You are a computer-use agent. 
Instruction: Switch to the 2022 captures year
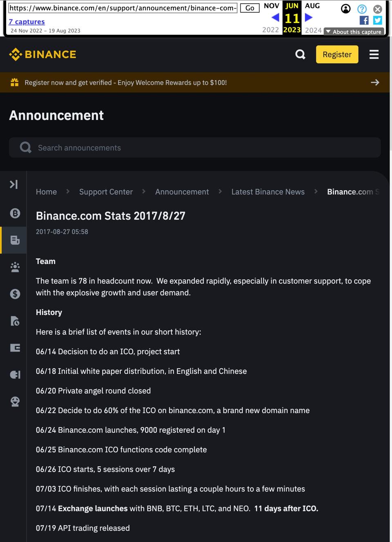(x=270, y=30)
